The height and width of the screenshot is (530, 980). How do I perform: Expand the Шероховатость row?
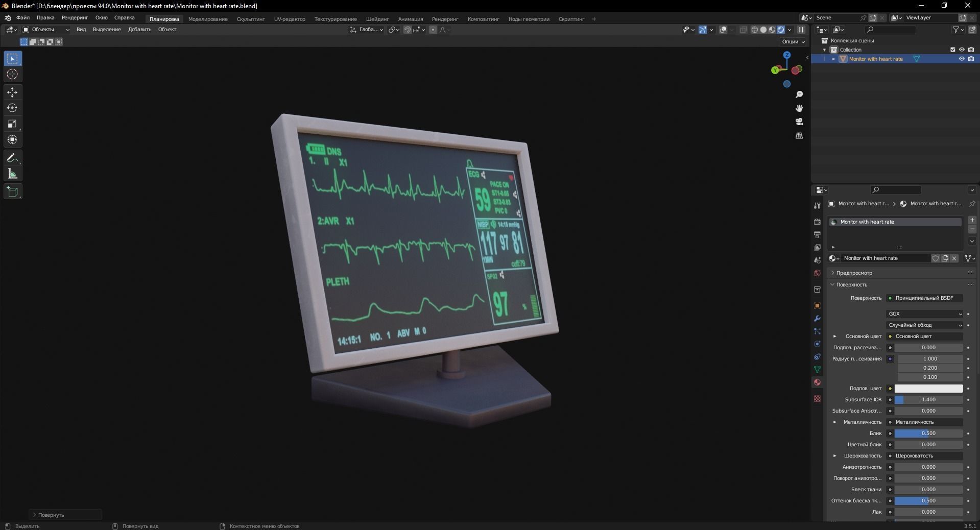pos(835,455)
